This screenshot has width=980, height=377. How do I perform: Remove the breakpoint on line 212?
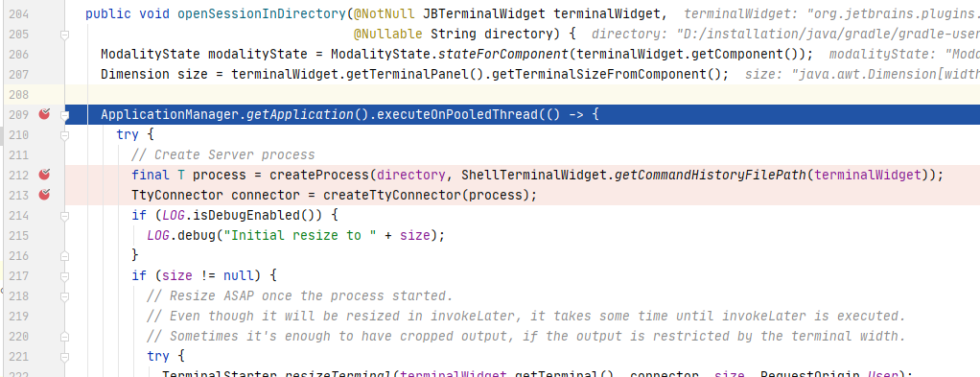[x=44, y=175]
